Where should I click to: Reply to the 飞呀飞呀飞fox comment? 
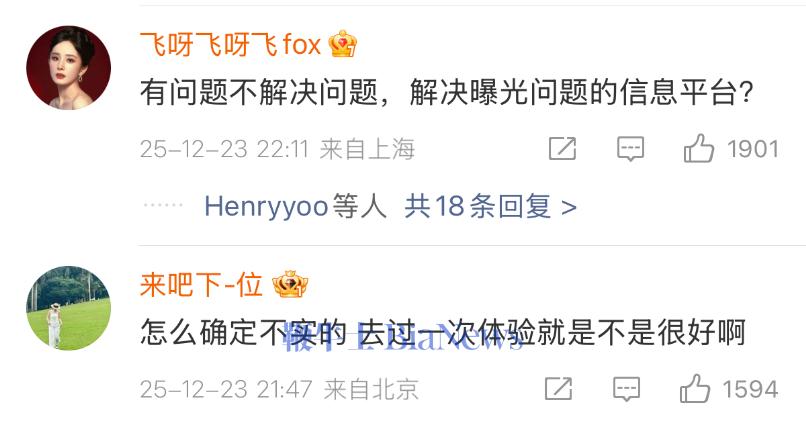(630, 149)
